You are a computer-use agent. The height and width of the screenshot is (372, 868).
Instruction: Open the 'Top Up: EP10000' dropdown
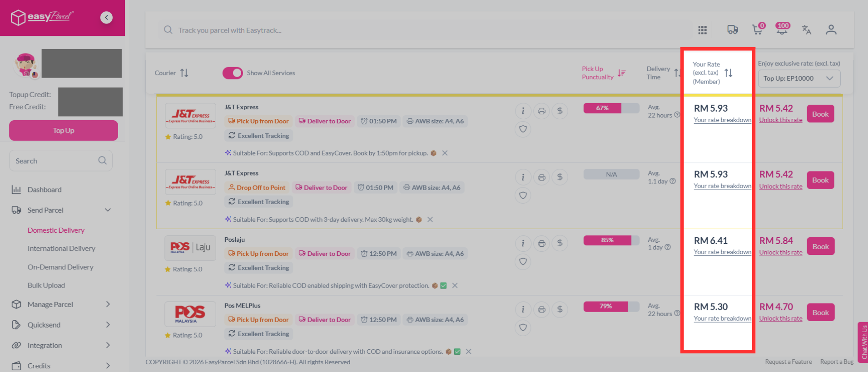click(x=799, y=78)
